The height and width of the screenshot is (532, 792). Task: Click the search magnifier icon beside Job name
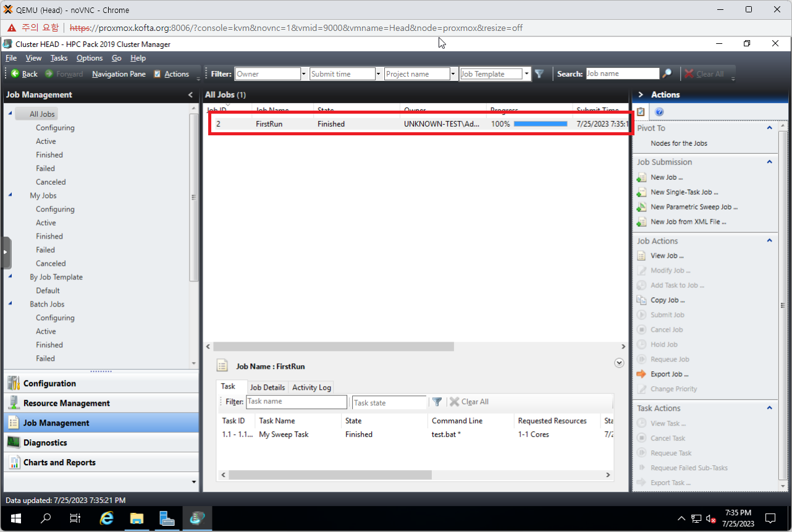[x=667, y=74]
